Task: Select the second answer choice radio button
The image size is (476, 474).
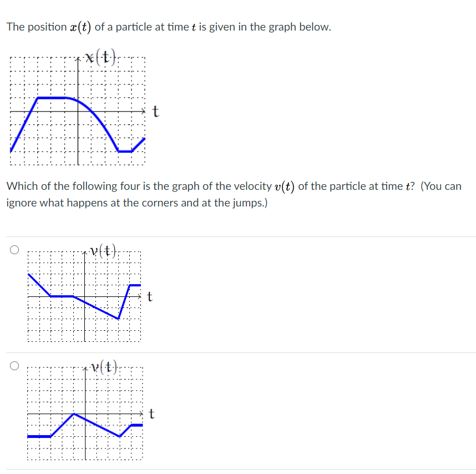Action: point(14,365)
